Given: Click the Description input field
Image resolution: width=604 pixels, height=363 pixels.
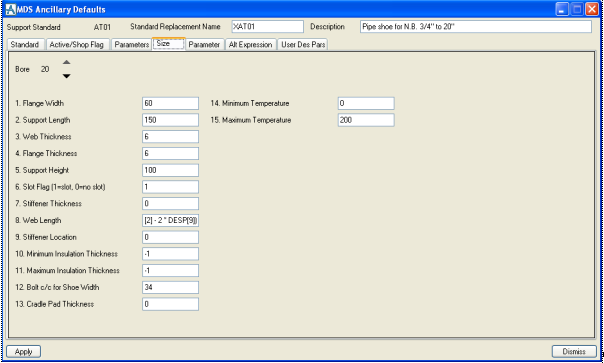Looking at the screenshot, I should click(x=476, y=27).
